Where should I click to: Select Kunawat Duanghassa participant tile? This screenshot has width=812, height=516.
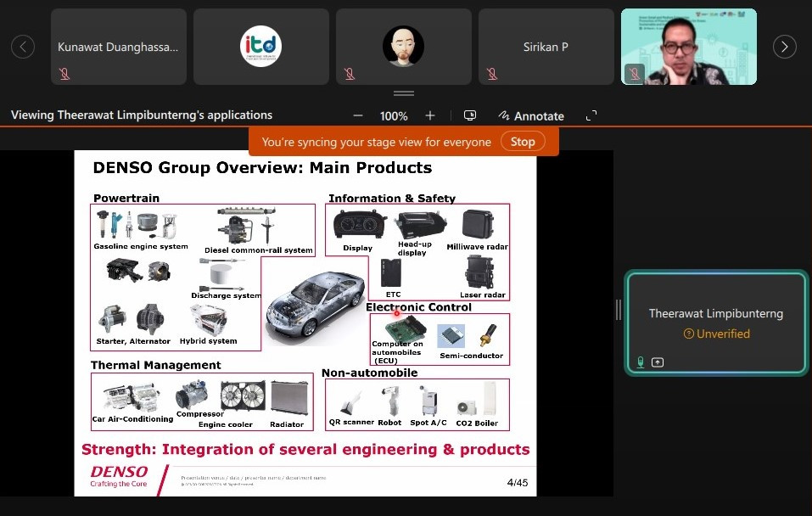119,47
